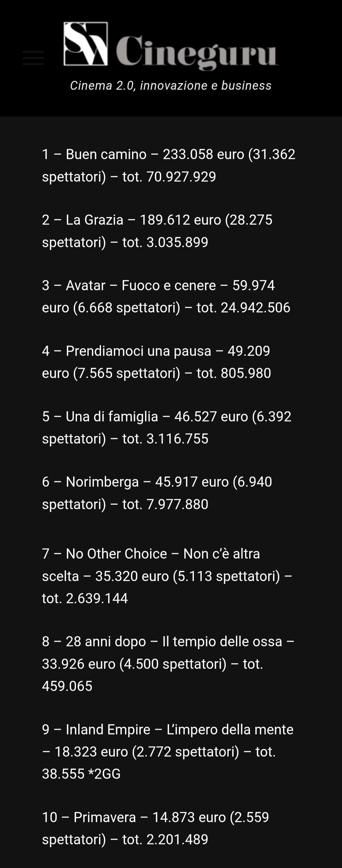
Task: Select the Una di famiglia title
Action: (112, 417)
